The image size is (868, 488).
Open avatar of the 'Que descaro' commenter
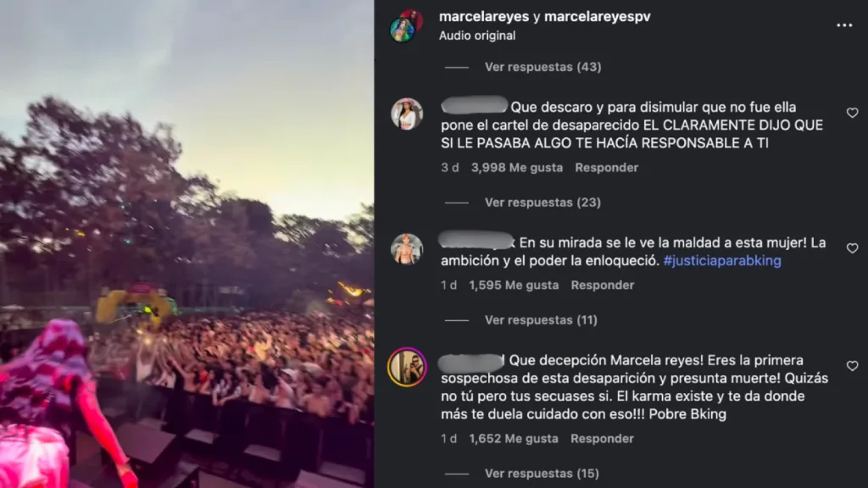pos(407,114)
